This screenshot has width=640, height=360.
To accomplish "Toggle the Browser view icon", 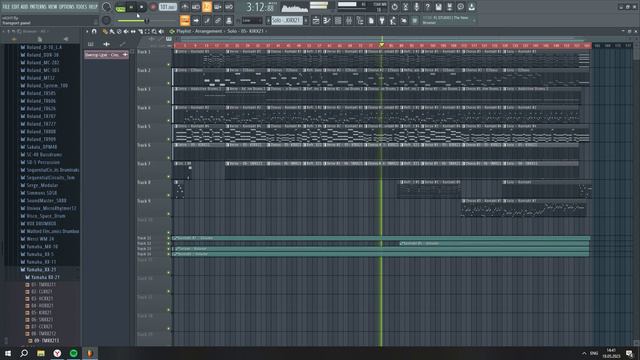I will (360, 20).
